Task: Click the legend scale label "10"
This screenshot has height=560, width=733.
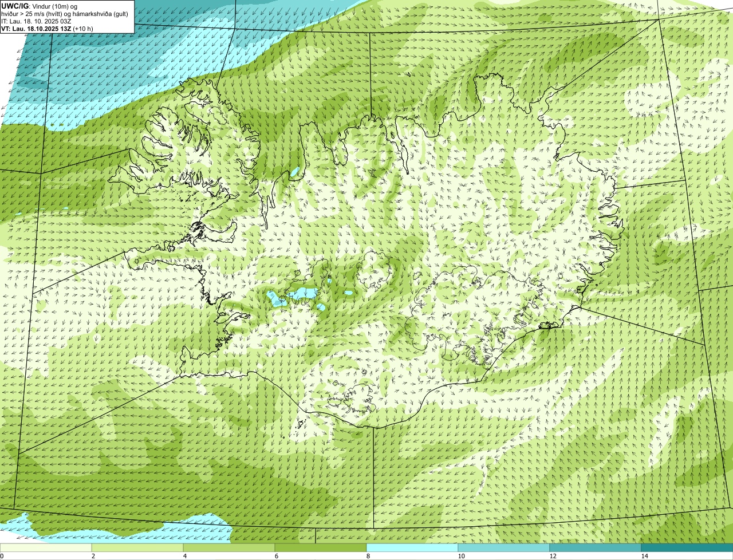Action: tap(460, 556)
